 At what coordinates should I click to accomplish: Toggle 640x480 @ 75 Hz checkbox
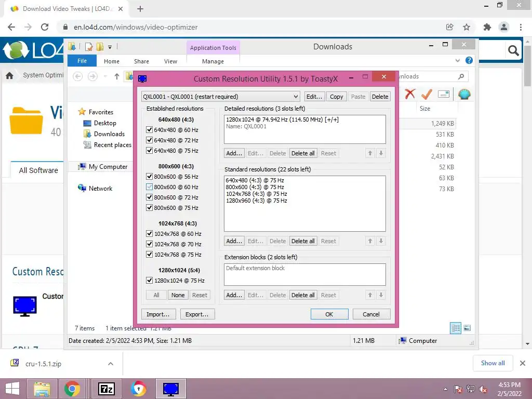(149, 150)
